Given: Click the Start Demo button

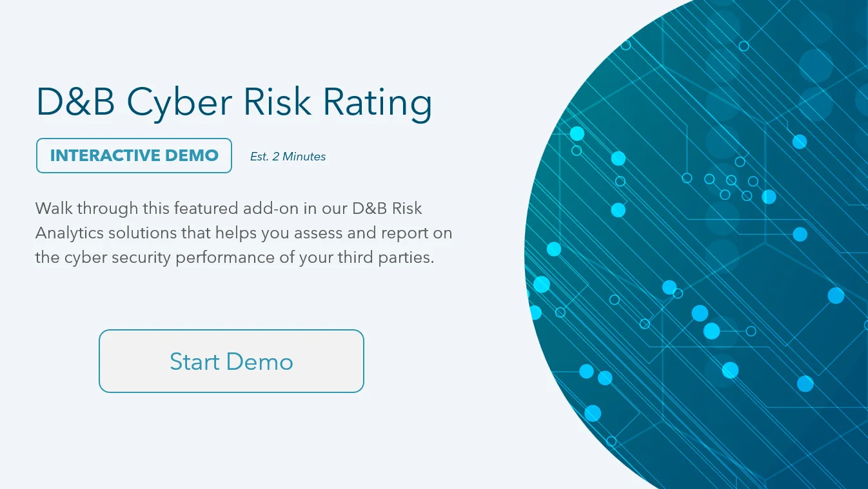Looking at the screenshot, I should coord(231,361).
